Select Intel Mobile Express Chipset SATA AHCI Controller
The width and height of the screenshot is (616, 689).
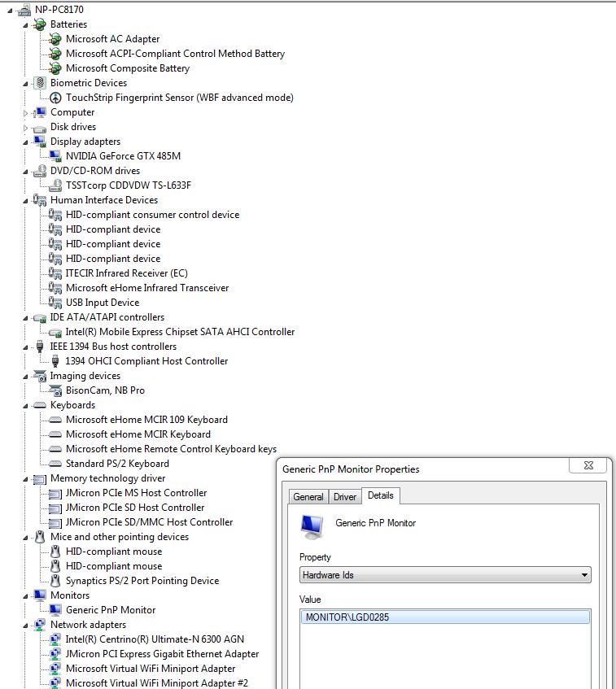click(180, 332)
